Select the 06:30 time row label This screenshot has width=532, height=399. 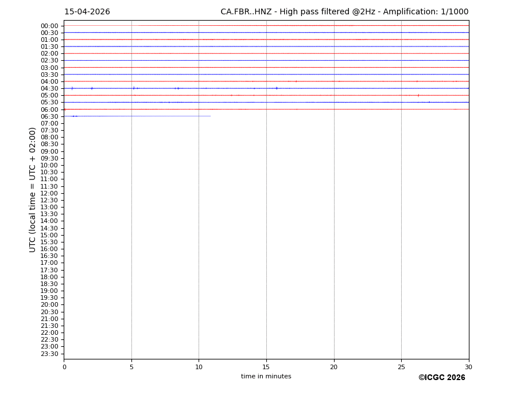pyautogui.click(x=49, y=116)
